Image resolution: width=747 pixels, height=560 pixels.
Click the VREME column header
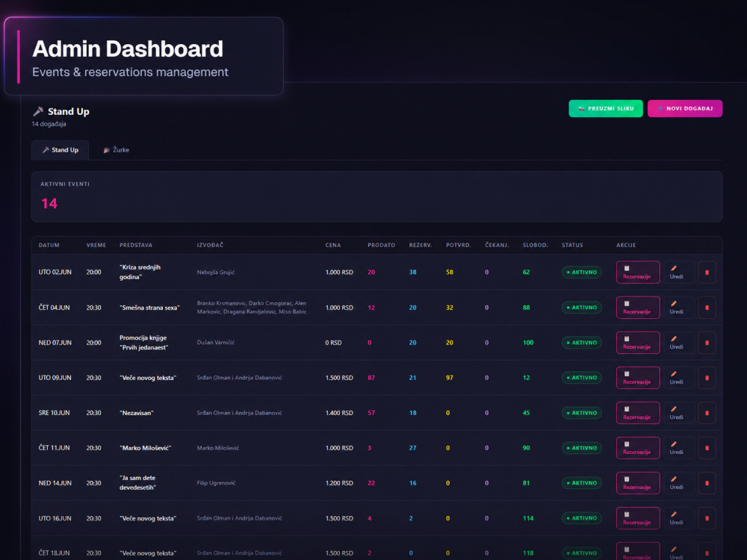point(96,245)
